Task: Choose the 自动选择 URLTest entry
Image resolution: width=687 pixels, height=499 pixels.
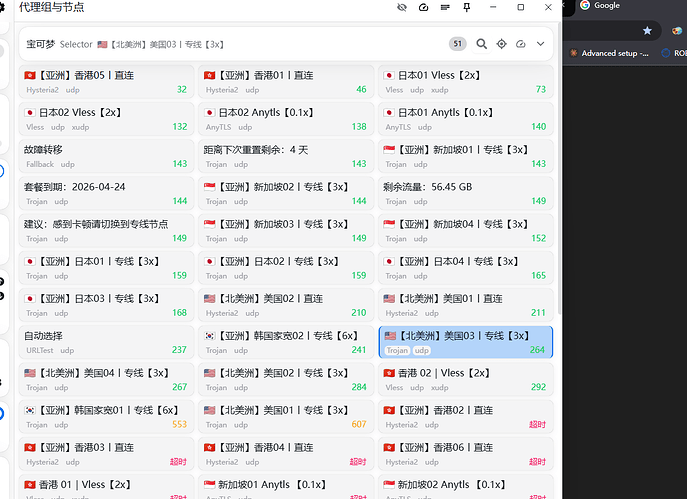Action: (x=106, y=342)
